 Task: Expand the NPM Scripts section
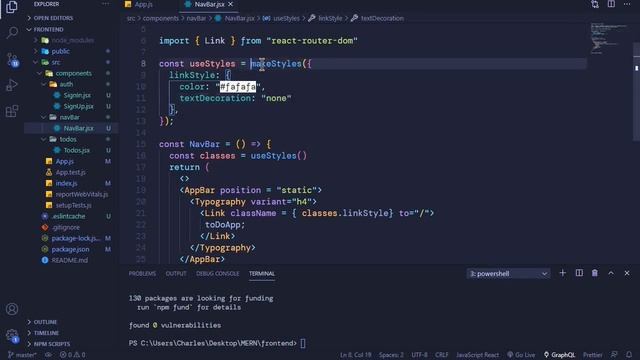click(x=51, y=344)
